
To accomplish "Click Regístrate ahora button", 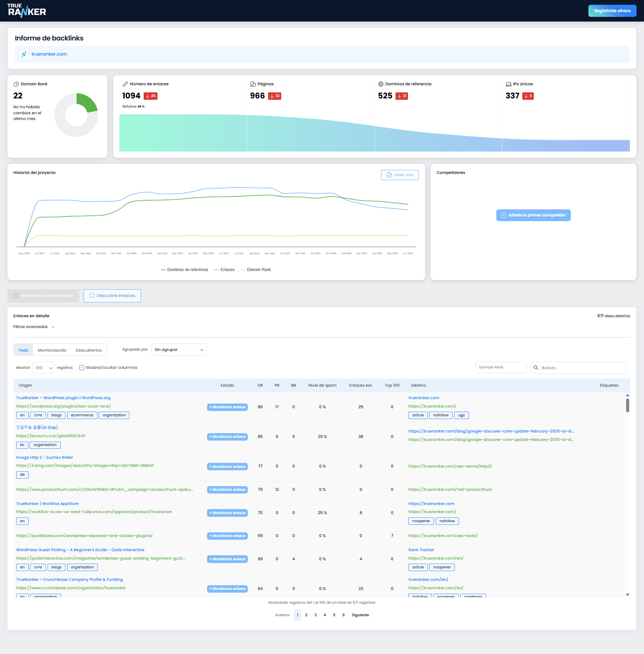I will click(612, 11).
